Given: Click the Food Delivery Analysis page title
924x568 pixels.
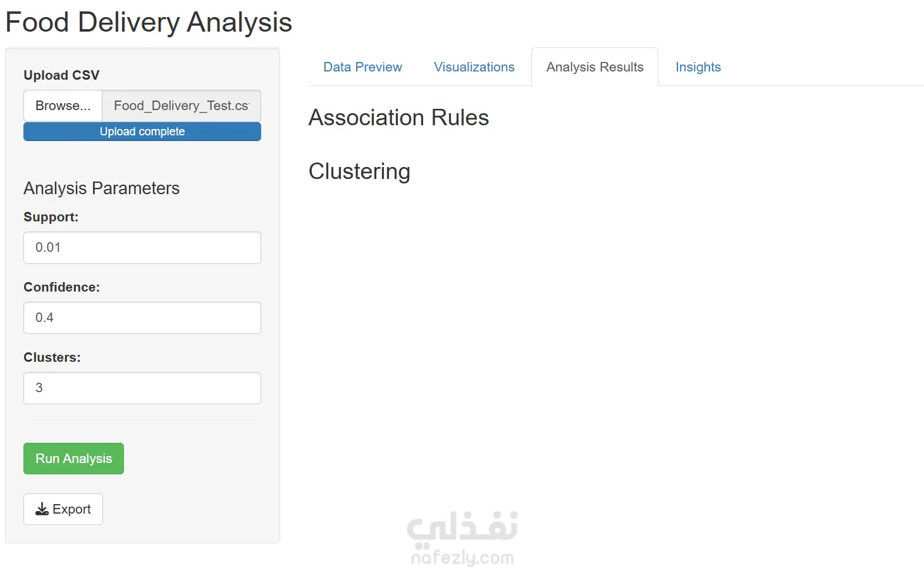Looking at the screenshot, I should tap(149, 22).
